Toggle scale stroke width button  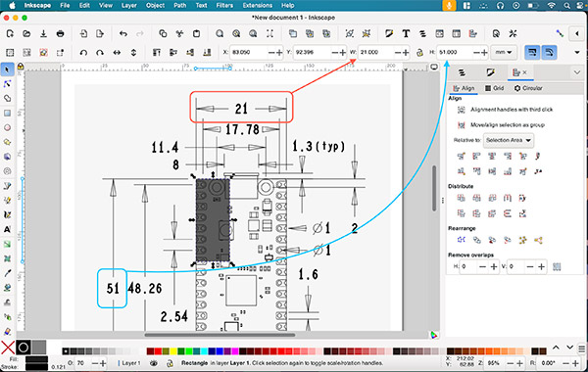coord(532,53)
